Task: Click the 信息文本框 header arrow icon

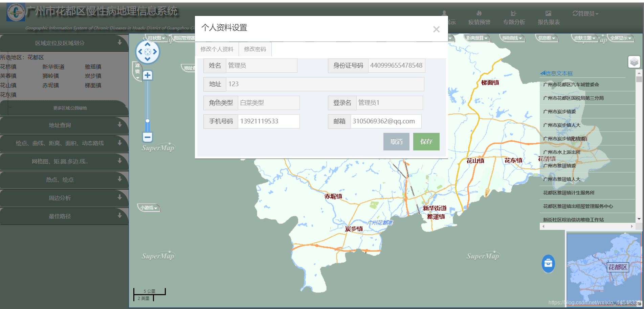Action: [x=542, y=73]
